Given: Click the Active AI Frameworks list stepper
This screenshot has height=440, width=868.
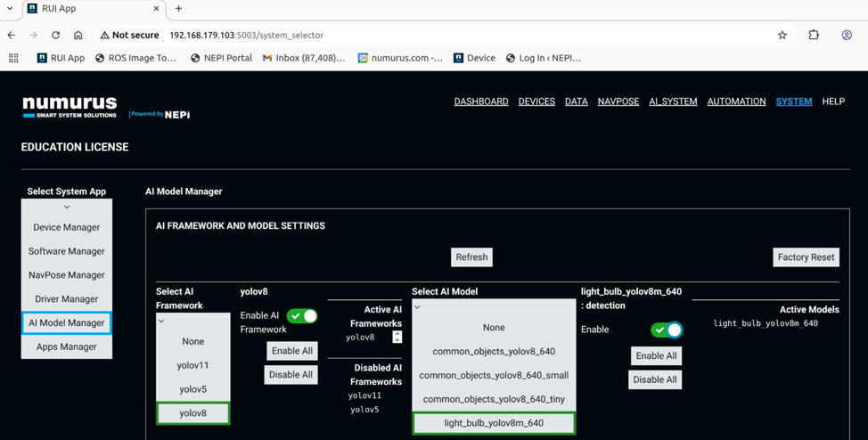Looking at the screenshot, I should [397, 337].
